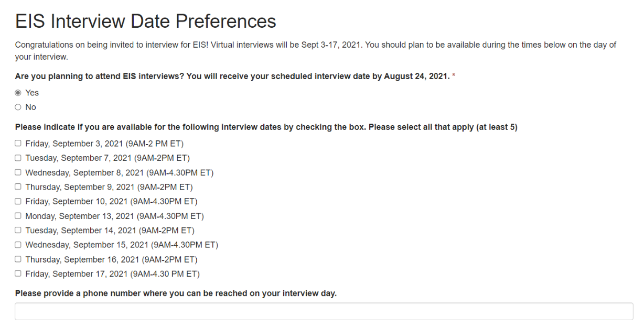Screen dimensions: 644x328
Task: Click the 'EIS Interview Date Preferences' heading
Action: (145, 21)
